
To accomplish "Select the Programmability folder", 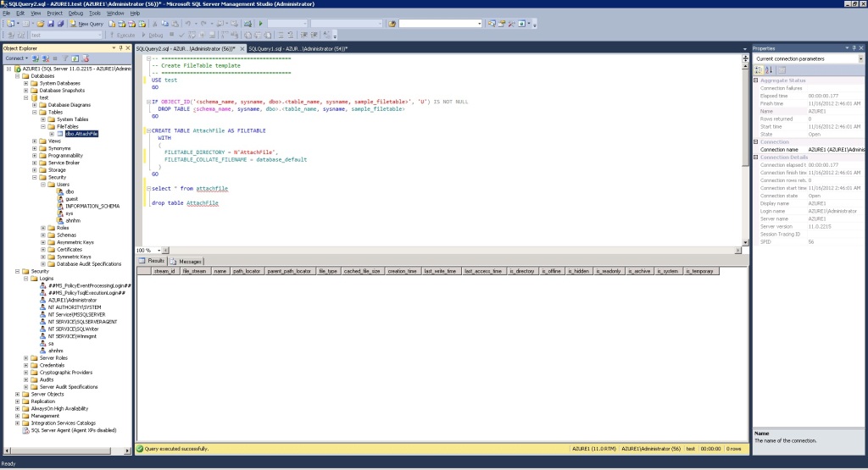I will (x=65, y=155).
